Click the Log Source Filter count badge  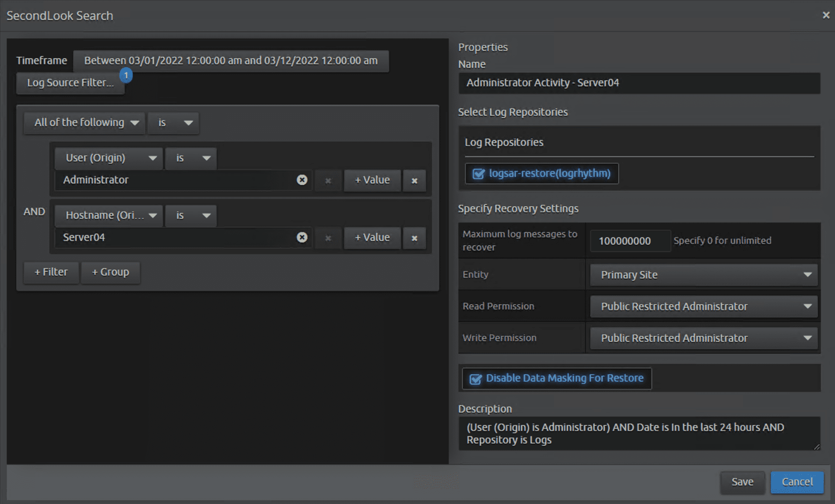pos(126,75)
